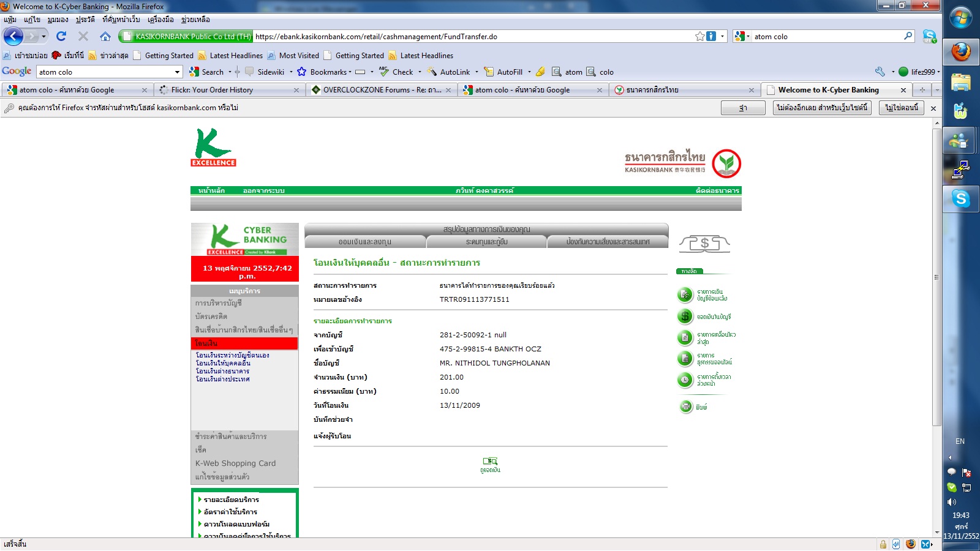Open โอนเงินระหว่างบัญชีตนเอง sidebar link

[x=232, y=355]
